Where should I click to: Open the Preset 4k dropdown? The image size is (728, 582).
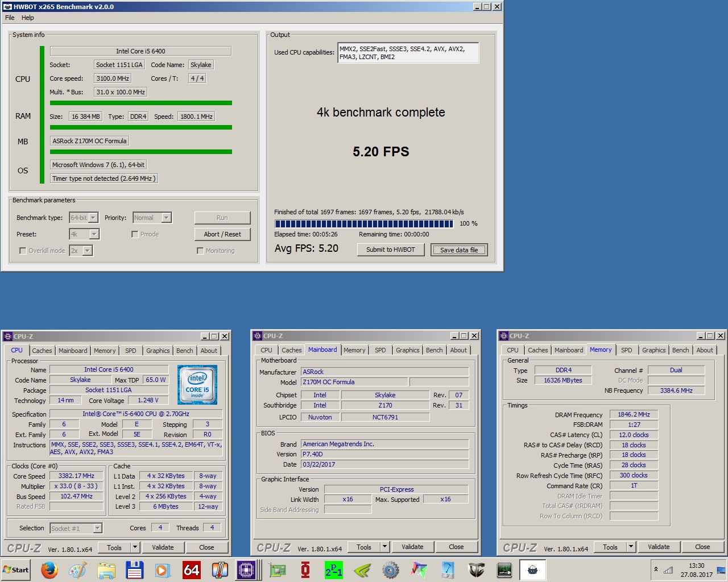point(94,234)
